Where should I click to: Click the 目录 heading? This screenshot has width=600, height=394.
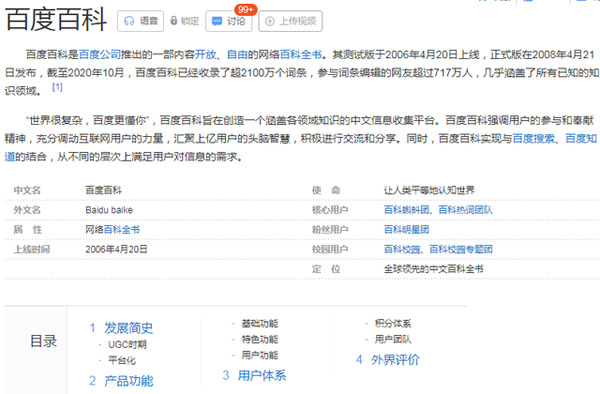click(44, 341)
